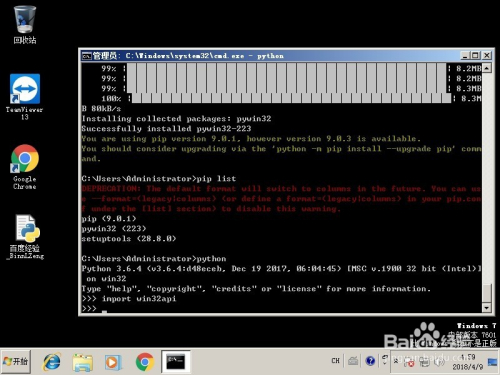
Task: Launch Internet Explorer from the taskbar
Action: [x=52, y=362]
